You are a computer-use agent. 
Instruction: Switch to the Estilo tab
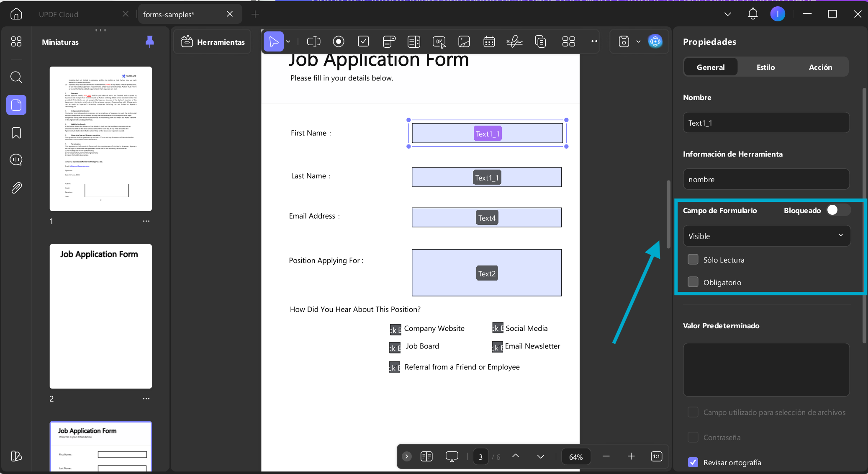click(x=765, y=67)
